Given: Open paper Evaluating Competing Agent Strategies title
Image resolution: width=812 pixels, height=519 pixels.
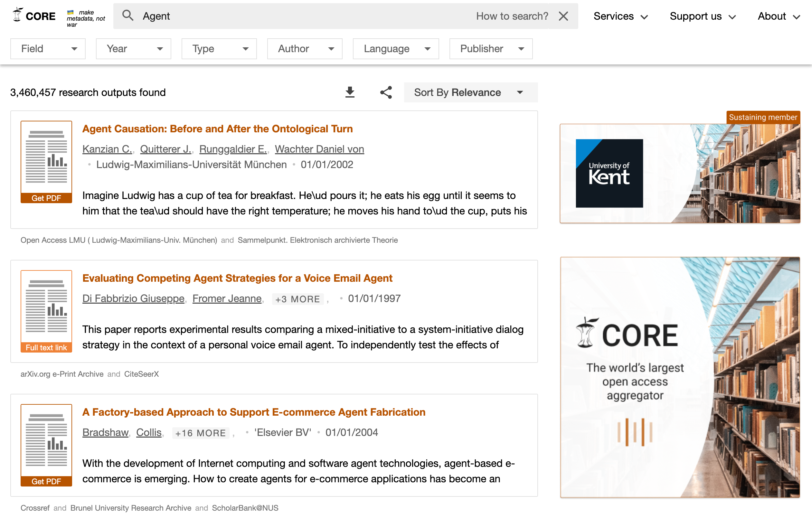Looking at the screenshot, I should (237, 278).
